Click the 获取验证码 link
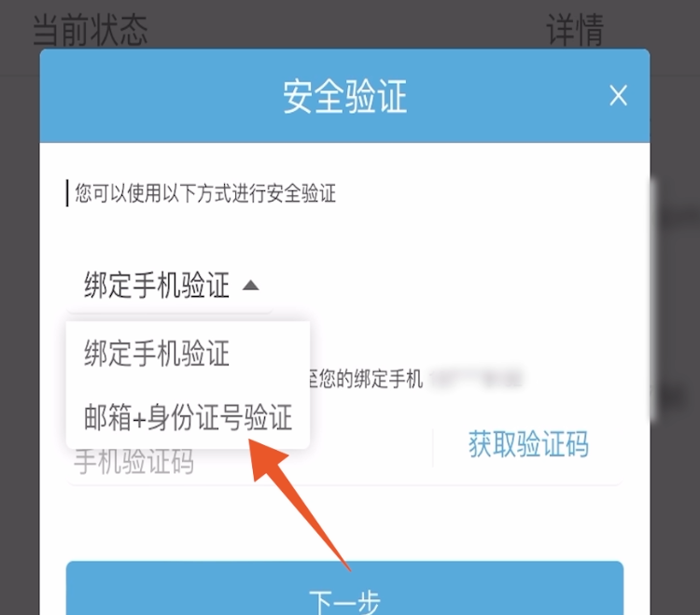The image size is (700, 615). (528, 444)
